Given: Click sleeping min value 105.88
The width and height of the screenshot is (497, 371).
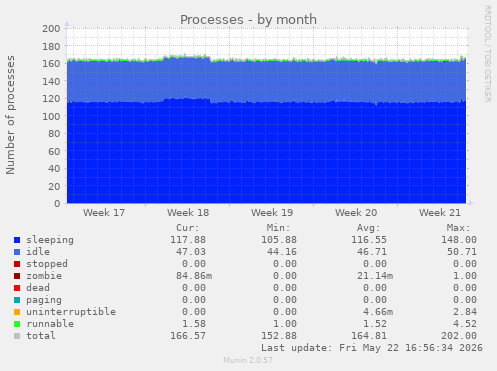Looking at the screenshot, I should click(279, 240).
